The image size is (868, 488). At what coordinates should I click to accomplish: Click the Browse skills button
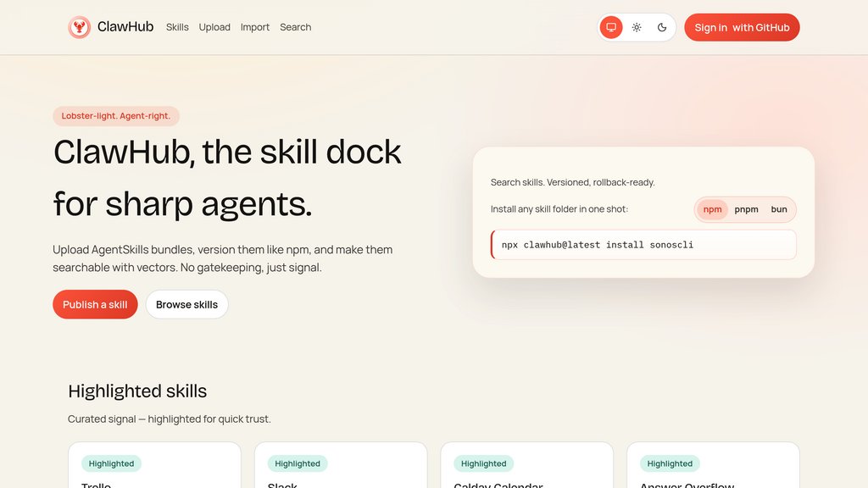186,304
